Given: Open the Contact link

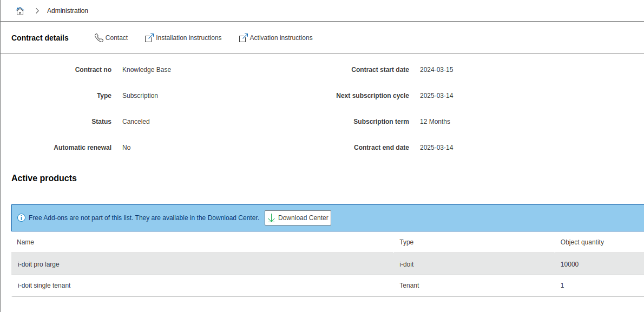Looking at the screenshot, I should (x=117, y=38).
